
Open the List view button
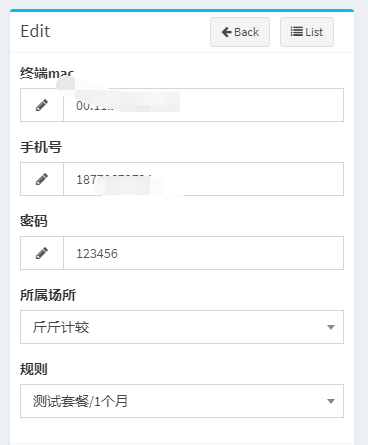307,32
